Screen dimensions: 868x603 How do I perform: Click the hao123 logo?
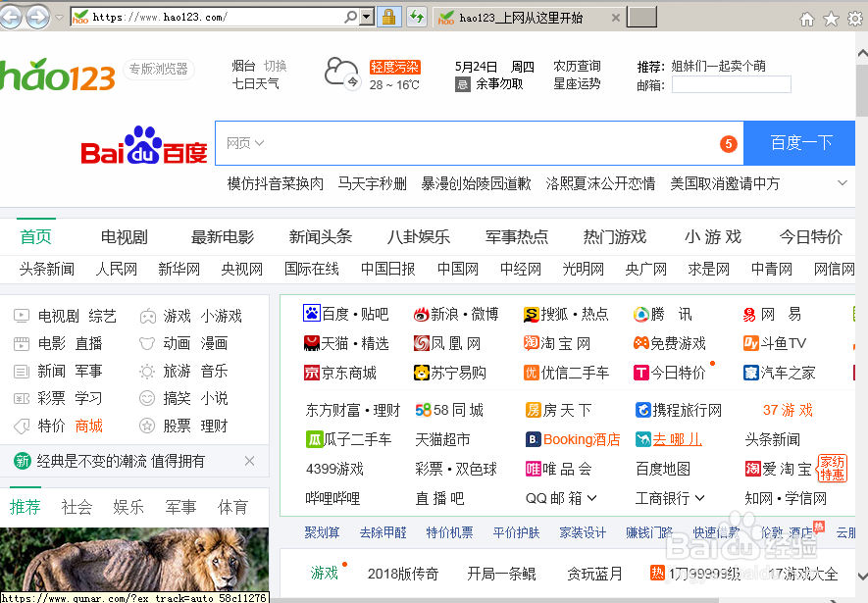pyautogui.click(x=57, y=75)
